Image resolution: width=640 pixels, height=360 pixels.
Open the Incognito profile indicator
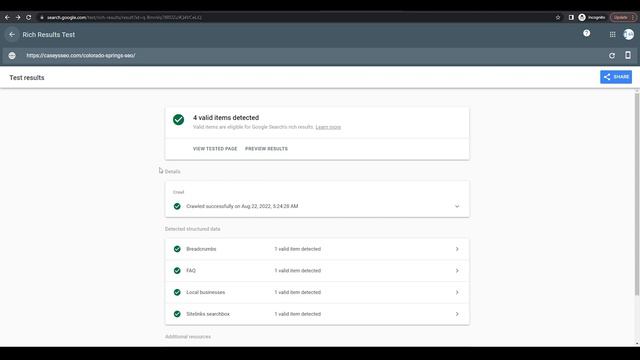coord(592,18)
